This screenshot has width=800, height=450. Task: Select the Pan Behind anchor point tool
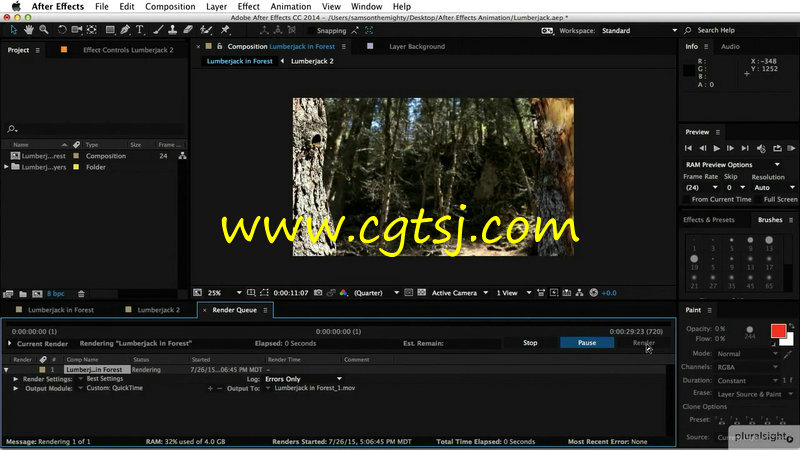coord(92,30)
